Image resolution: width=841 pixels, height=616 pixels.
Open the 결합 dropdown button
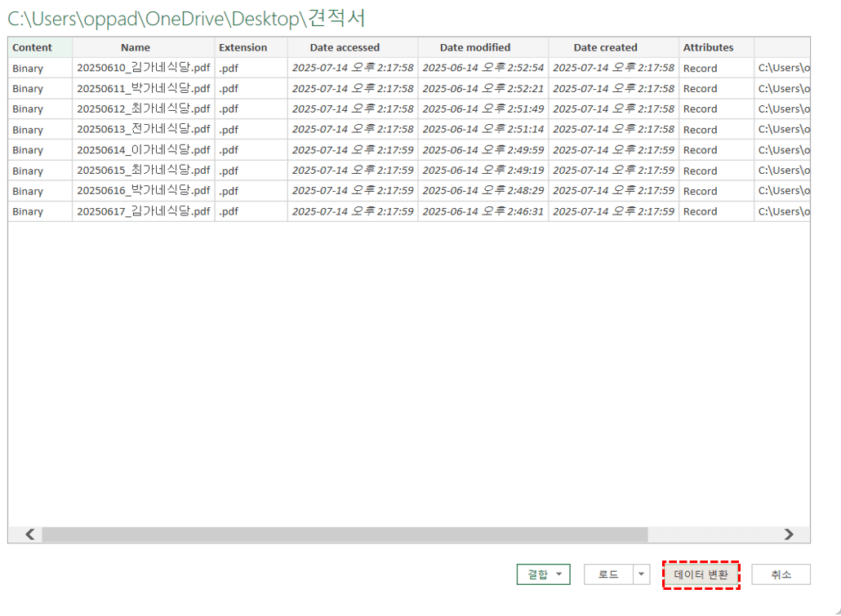click(543, 574)
